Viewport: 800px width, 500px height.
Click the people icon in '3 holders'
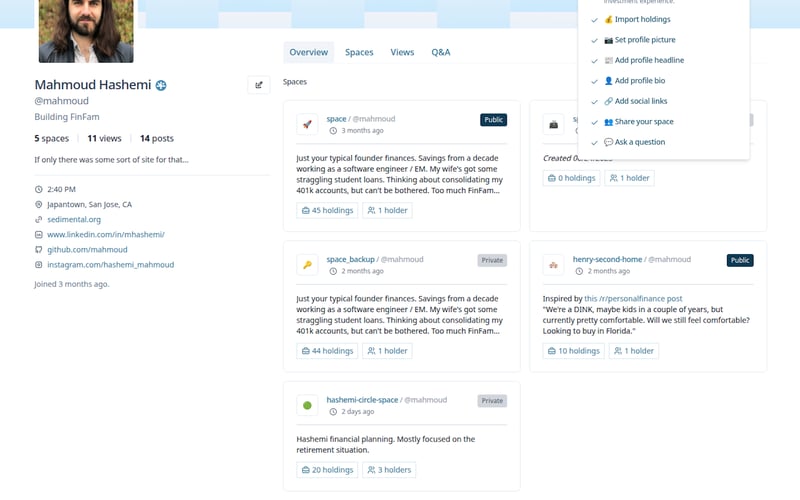[x=371, y=470]
